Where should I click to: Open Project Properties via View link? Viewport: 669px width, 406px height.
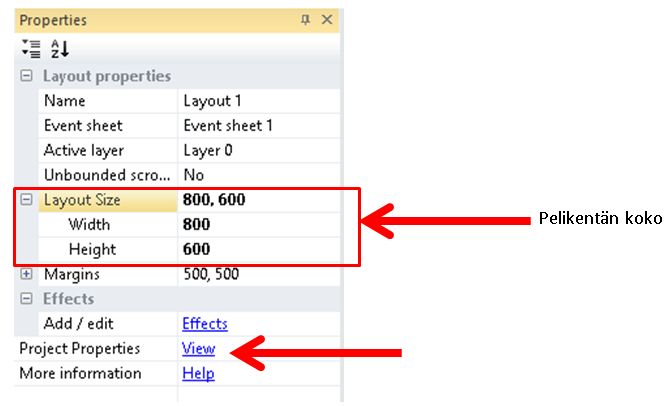(198, 349)
